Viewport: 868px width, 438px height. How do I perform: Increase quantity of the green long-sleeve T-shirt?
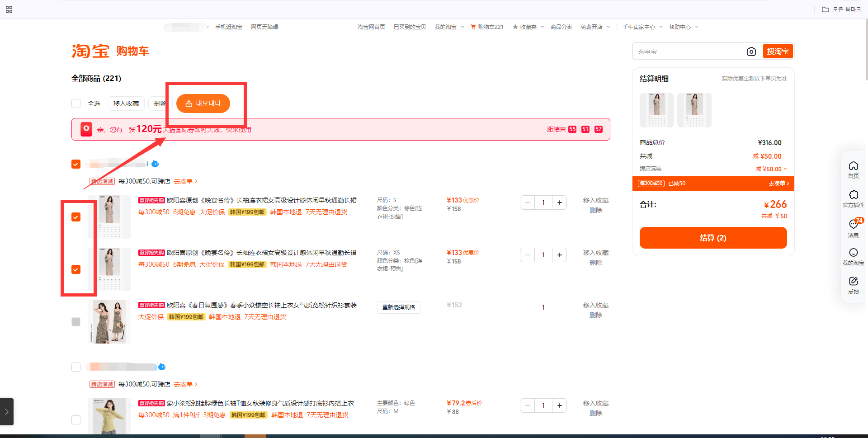[559, 405]
